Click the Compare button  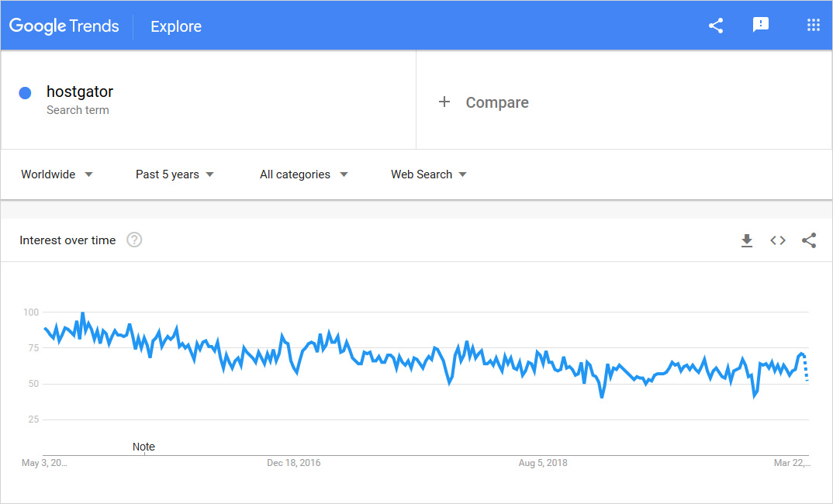point(497,102)
